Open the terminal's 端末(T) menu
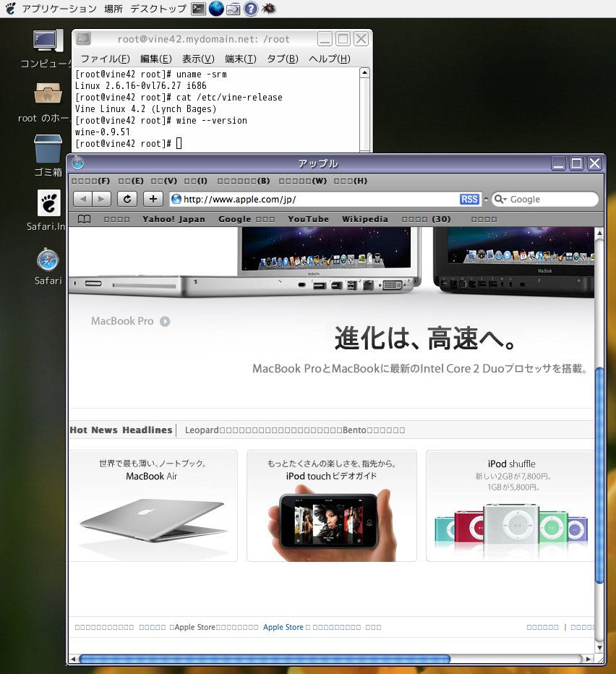The height and width of the screenshot is (674, 616). pyautogui.click(x=240, y=59)
